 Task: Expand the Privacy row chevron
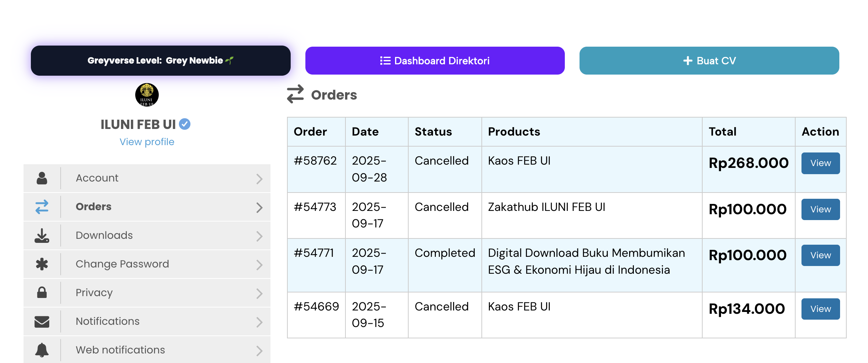[x=259, y=294]
